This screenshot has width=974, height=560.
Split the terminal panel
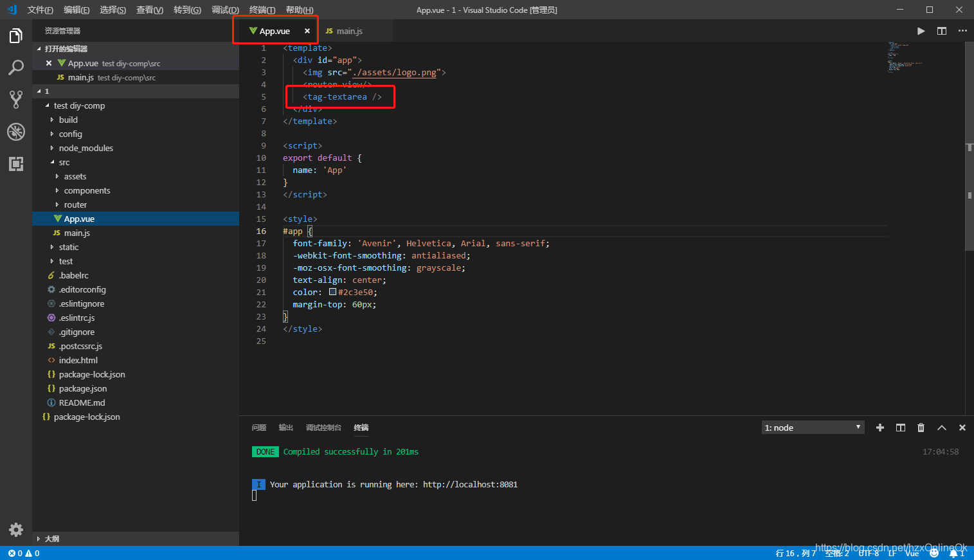pyautogui.click(x=901, y=428)
